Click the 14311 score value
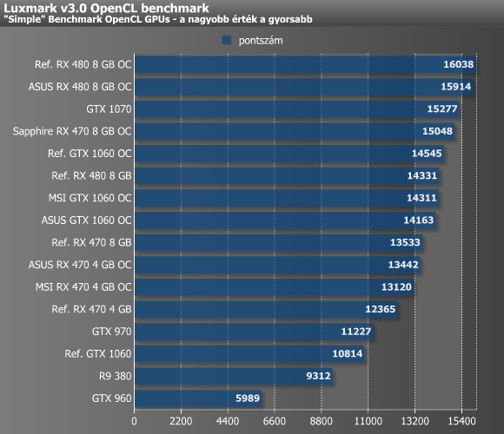504x434 pixels. [x=421, y=198]
